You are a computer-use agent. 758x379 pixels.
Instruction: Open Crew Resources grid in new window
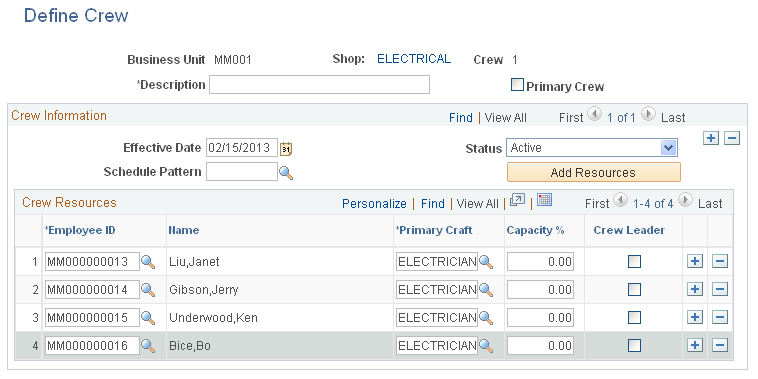[517, 200]
